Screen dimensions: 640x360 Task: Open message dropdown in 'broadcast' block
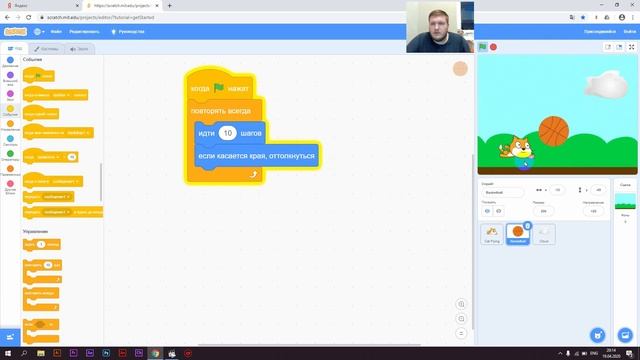pos(57,197)
